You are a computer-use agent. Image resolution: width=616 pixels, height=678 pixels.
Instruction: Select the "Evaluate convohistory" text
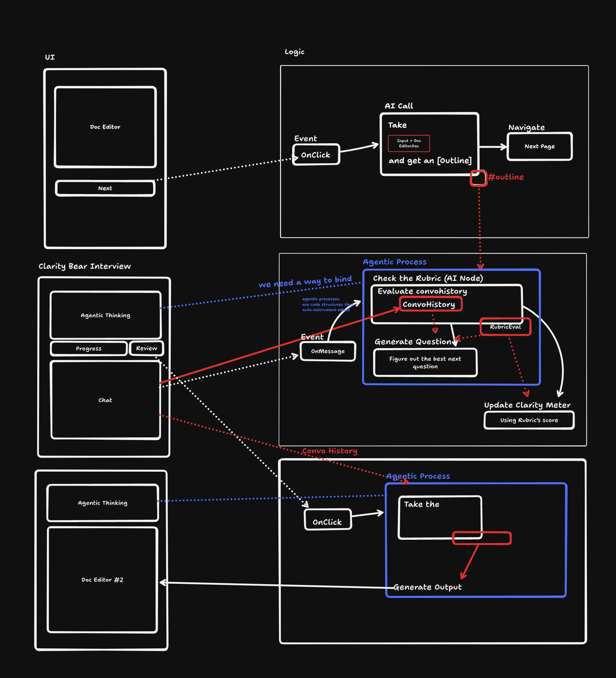(422, 291)
